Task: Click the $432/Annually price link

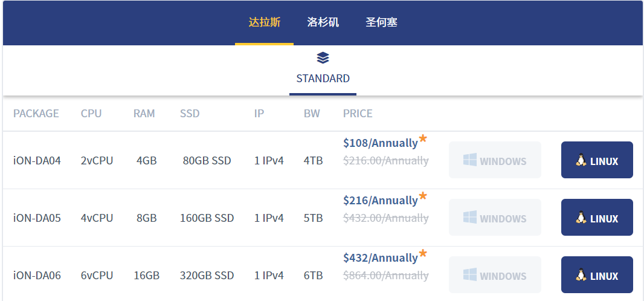Action: [x=380, y=258]
